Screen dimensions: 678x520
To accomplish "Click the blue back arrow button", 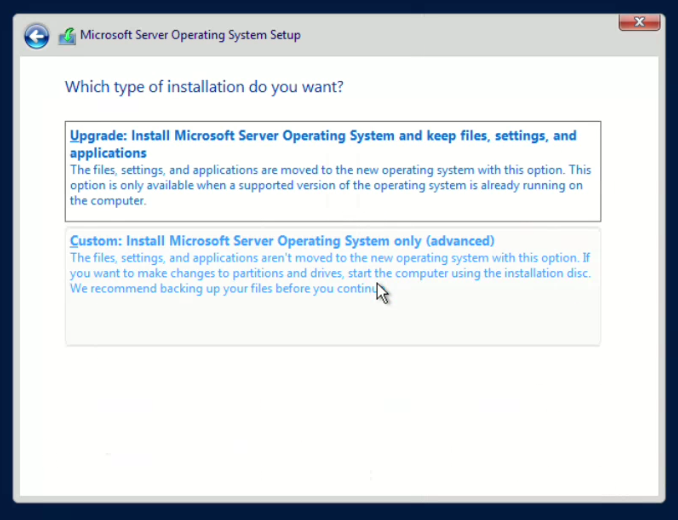I will coord(37,36).
